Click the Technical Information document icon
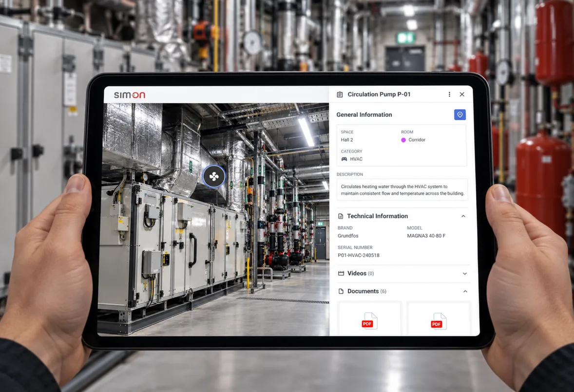Screen dimensions: 574x392 (x=341, y=216)
